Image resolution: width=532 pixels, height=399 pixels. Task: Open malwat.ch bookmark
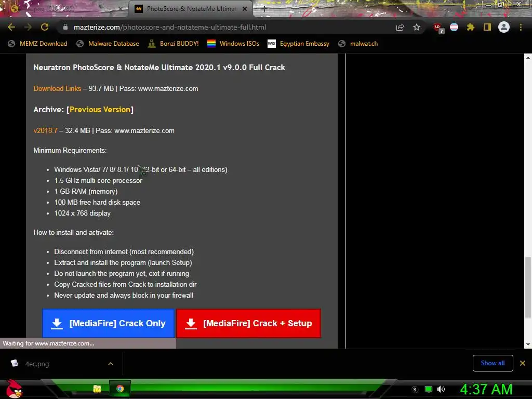[358, 44]
